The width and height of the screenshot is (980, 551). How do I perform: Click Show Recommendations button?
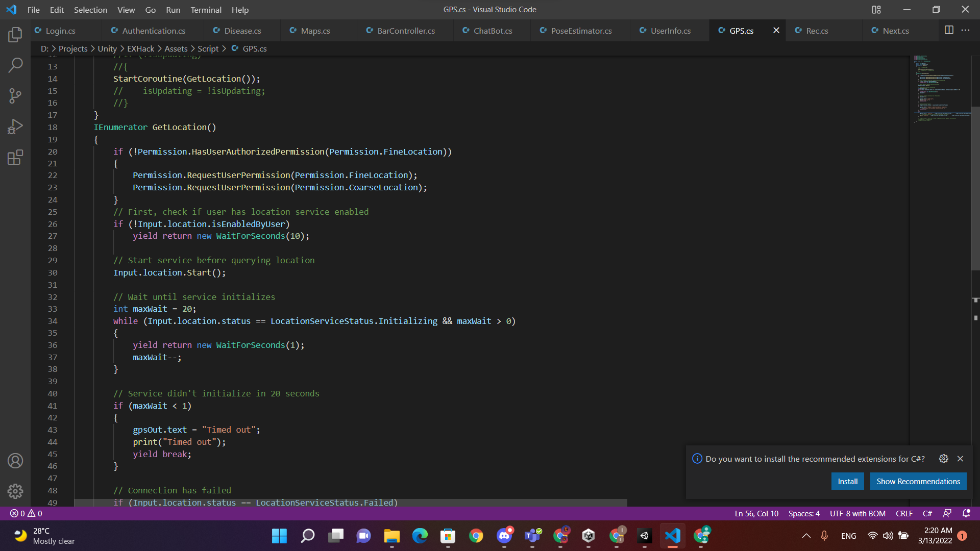(x=918, y=481)
